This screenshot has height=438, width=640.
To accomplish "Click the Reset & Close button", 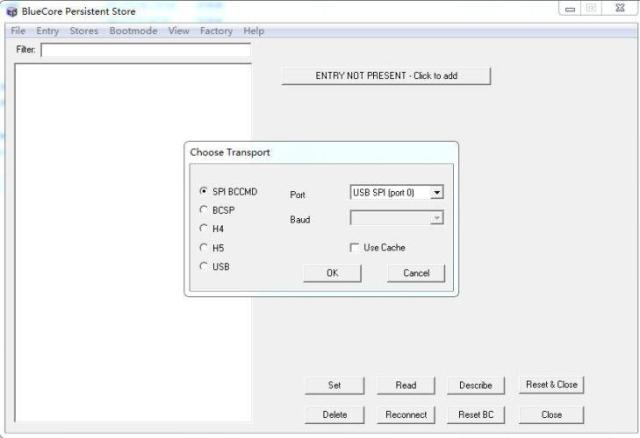I will (551, 385).
